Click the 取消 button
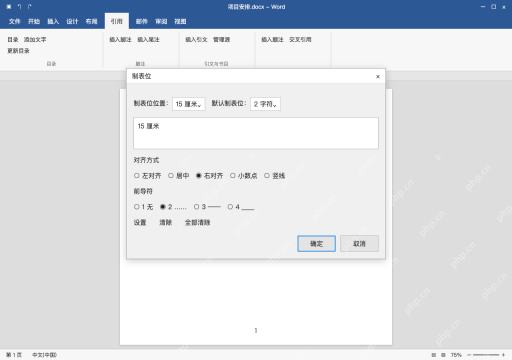Viewport: 512px width, 360px height. [x=359, y=244]
